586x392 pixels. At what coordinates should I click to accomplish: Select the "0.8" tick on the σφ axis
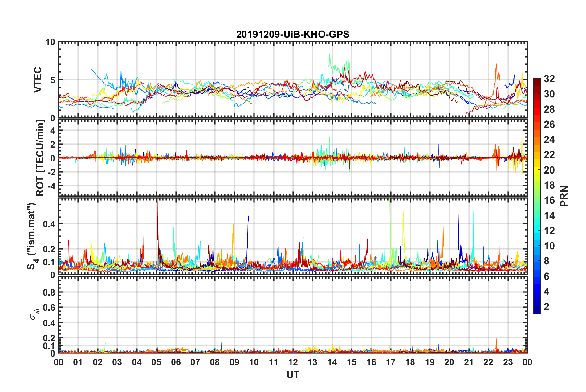coord(49,292)
